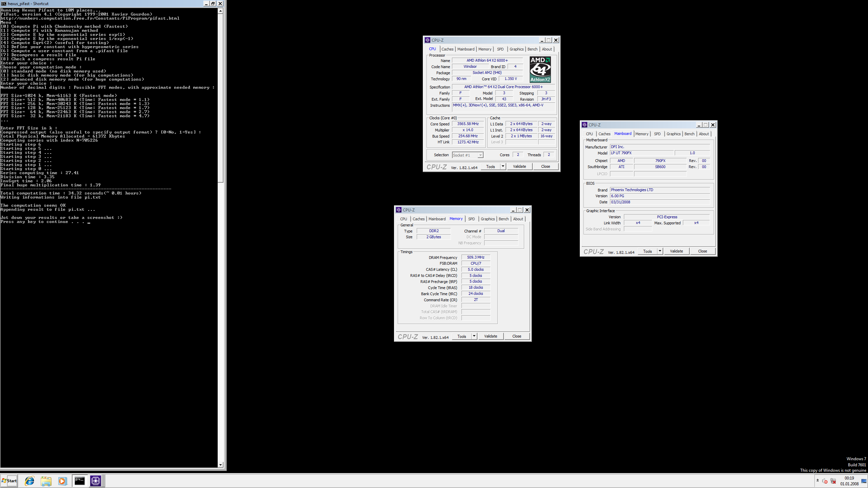Image resolution: width=868 pixels, height=488 pixels.
Task: Minimize the CPU-Z Mainboard window
Action: click(x=699, y=125)
